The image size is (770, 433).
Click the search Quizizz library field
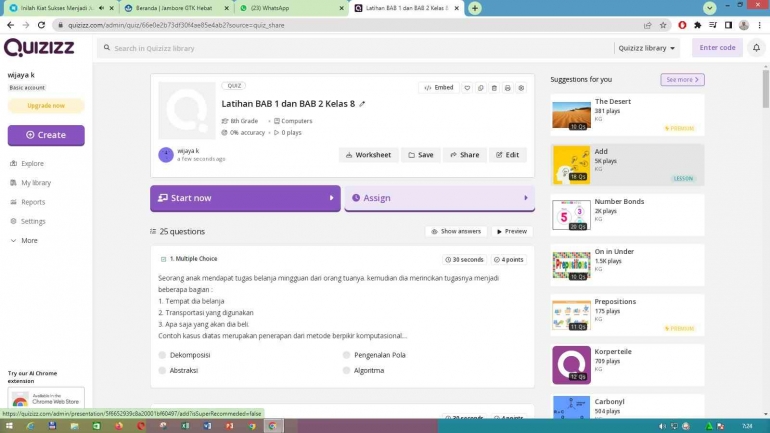[x=354, y=48]
